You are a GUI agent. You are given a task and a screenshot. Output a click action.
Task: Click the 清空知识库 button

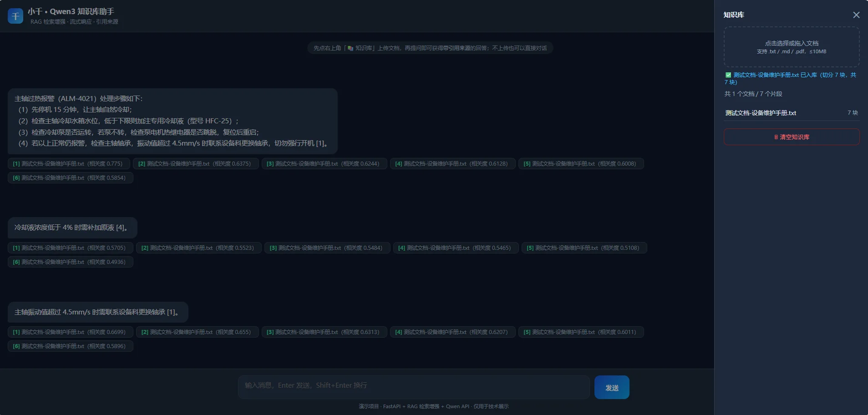click(x=792, y=137)
